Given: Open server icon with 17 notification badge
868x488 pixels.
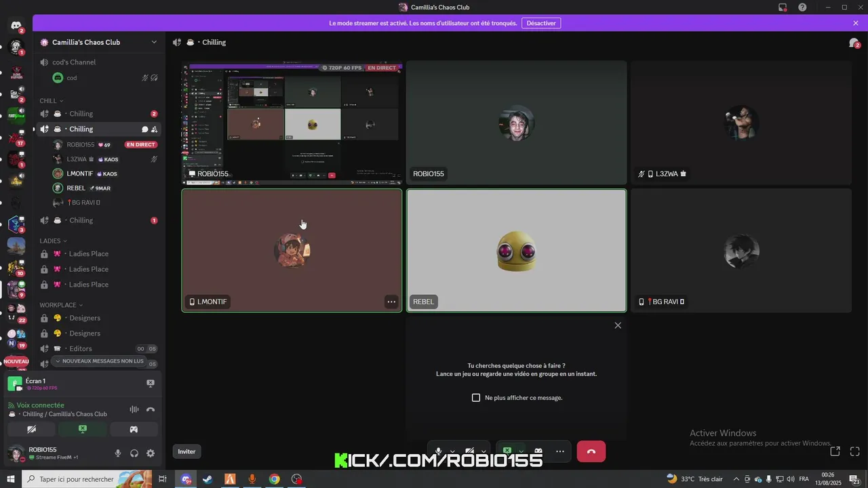Looking at the screenshot, I should 16,139.
